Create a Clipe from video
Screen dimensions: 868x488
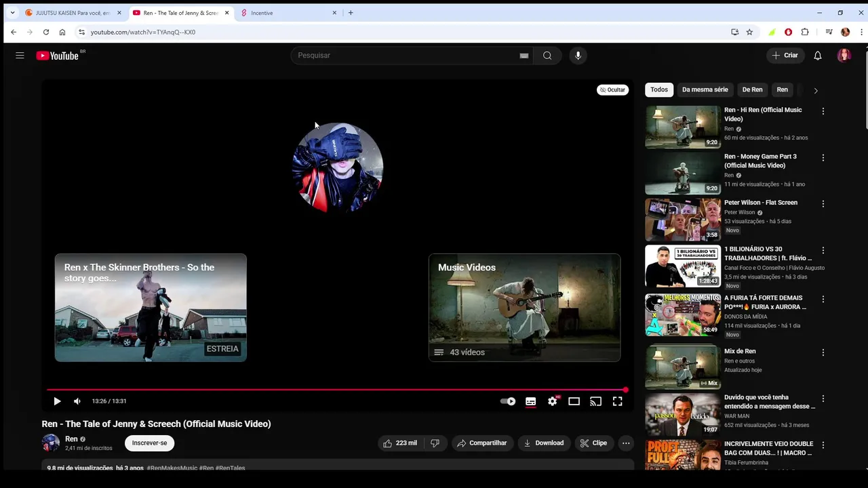[x=593, y=443]
